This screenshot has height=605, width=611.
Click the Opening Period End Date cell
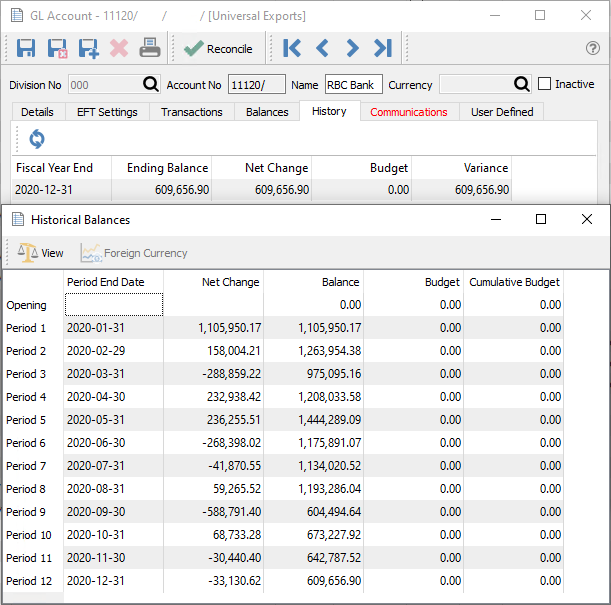click(x=113, y=305)
